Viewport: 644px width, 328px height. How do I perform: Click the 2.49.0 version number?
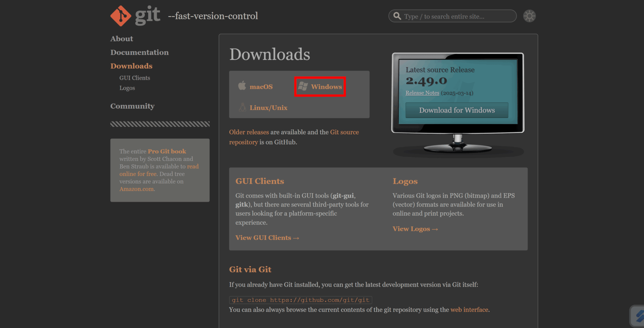(426, 81)
